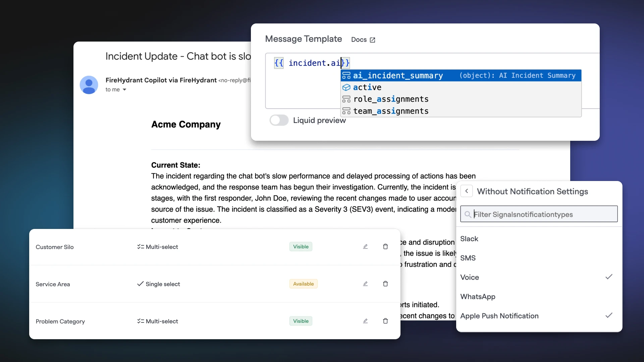
Task: Edit the Customer Silo field
Action: [365, 247]
